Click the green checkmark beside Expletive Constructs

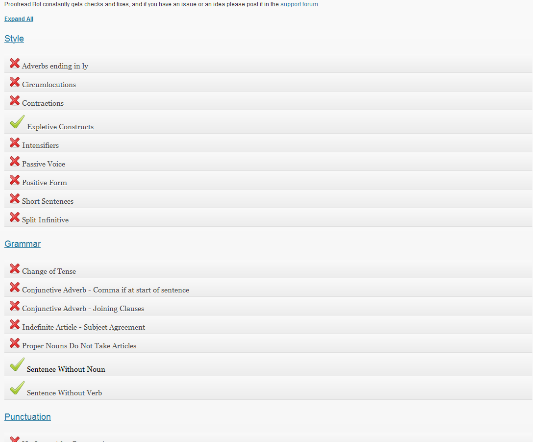pyautogui.click(x=17, y=122)
